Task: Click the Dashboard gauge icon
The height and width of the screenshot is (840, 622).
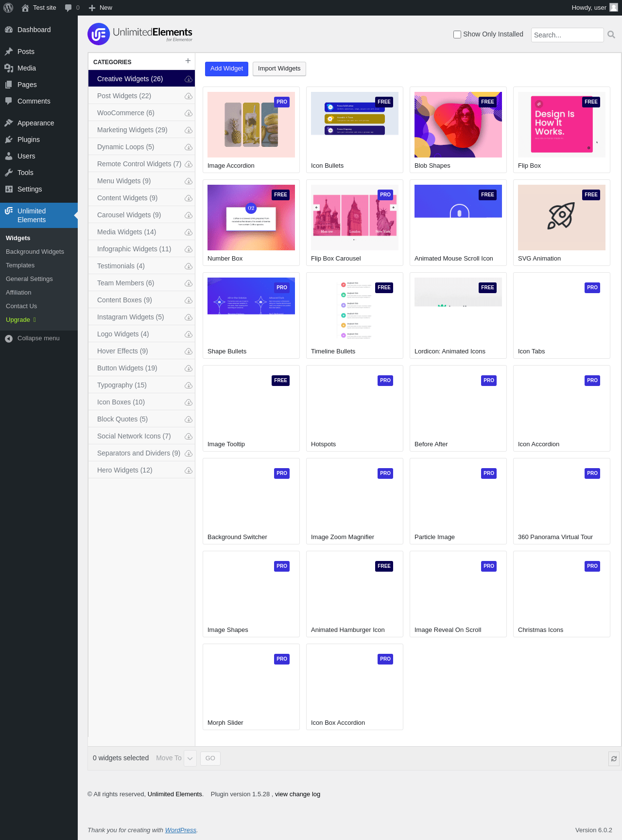Action: pos(9,30)
